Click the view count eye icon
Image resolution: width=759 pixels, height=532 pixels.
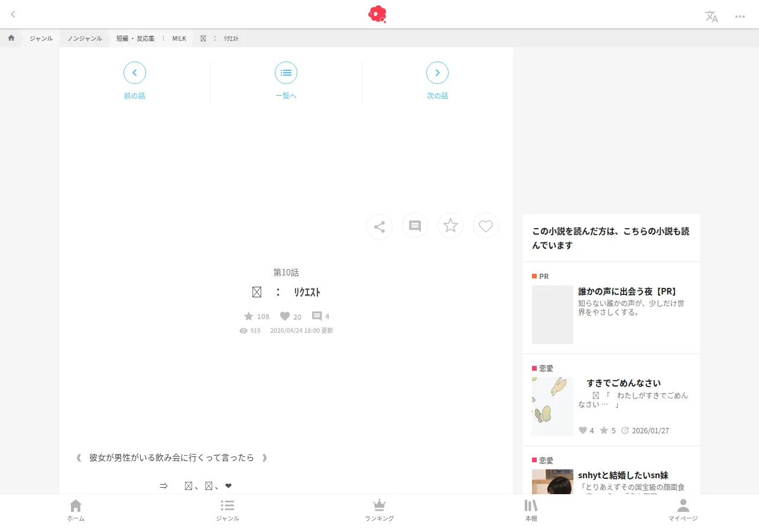(x=244, y=331)
